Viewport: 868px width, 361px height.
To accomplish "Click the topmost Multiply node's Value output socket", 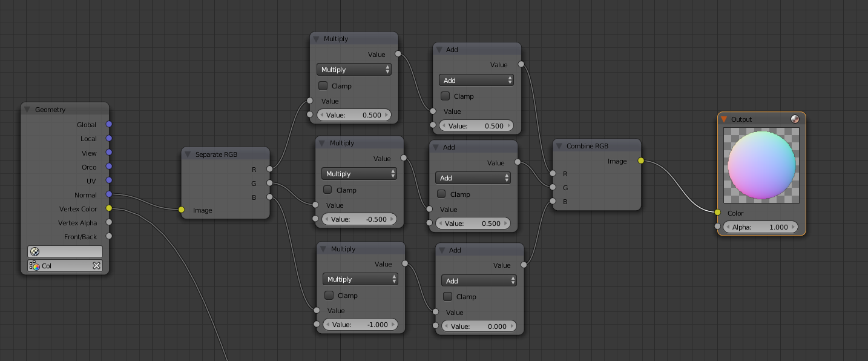I will tap(398, 54).
